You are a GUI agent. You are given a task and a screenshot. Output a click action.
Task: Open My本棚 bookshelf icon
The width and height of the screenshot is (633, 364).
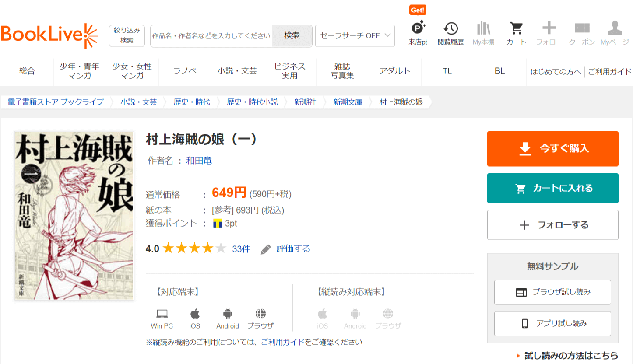(483, 29)
